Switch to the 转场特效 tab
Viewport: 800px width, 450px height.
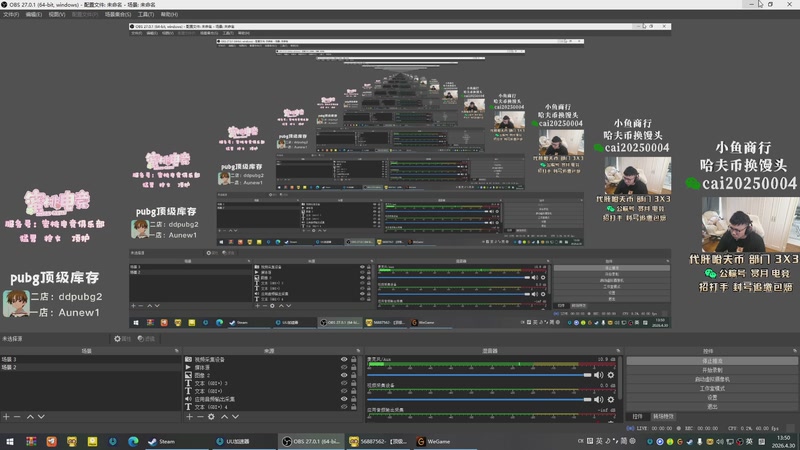(x=663, y=416)
